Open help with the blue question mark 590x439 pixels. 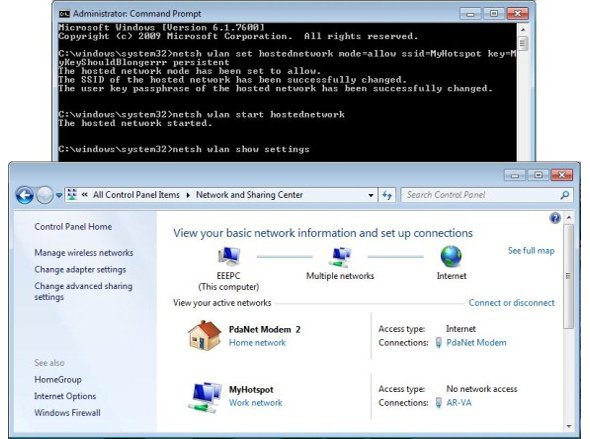click(555, 218)
